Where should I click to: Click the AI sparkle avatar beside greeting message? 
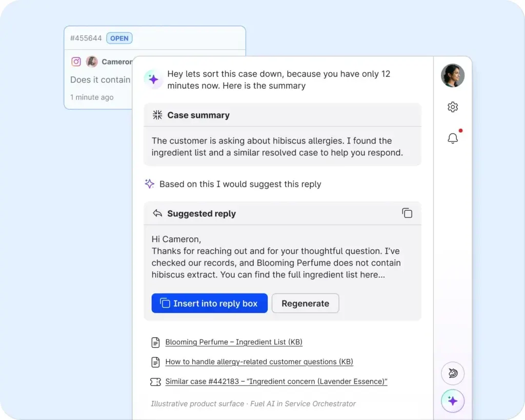click(153, 79)
